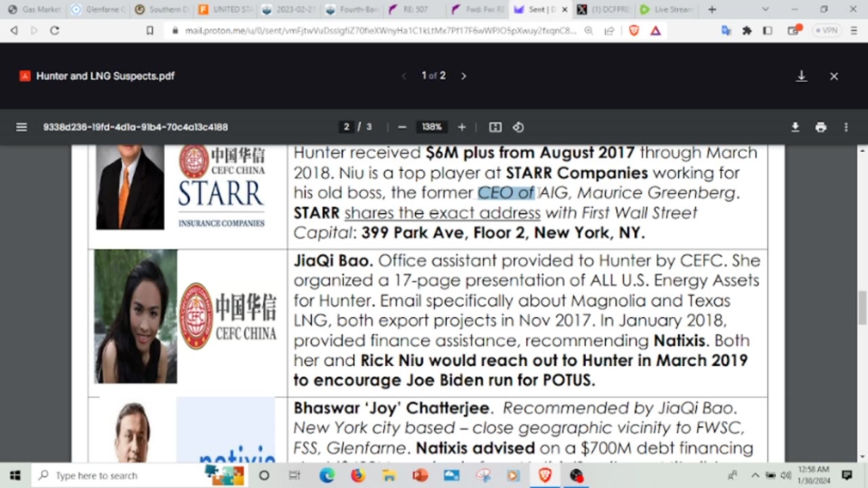Switch to the DCFPRE X tab
868x488 pixels.
(x=606, y=9)
